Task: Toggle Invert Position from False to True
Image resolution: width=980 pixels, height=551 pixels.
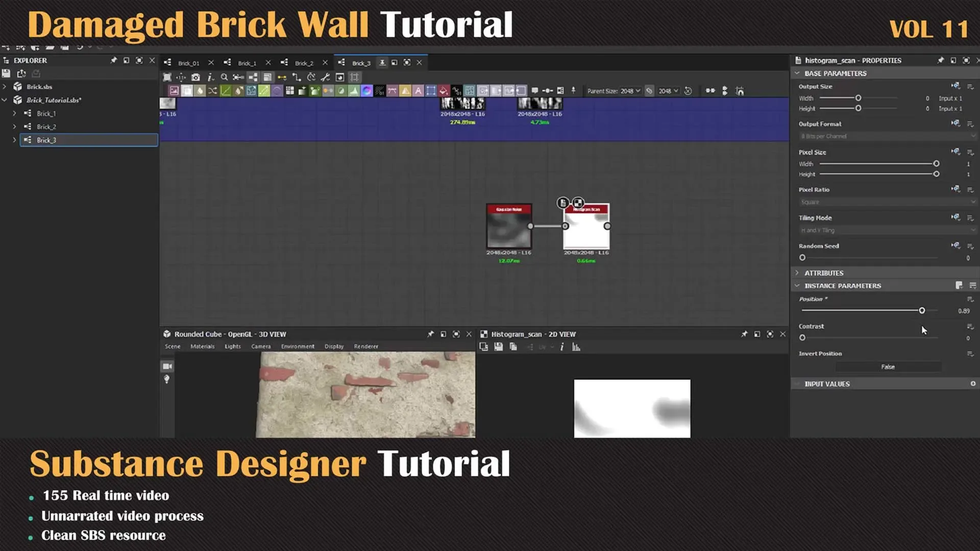Action: point(888,366)
